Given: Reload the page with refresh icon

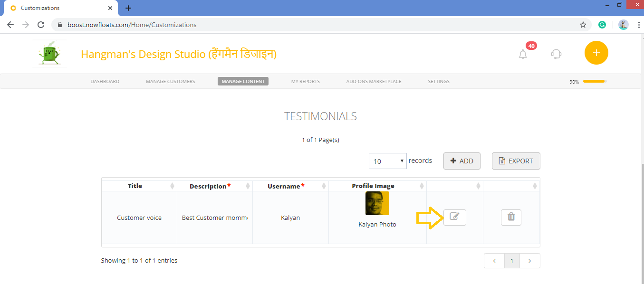Looking at the screenshot, I should click(41, 25).
